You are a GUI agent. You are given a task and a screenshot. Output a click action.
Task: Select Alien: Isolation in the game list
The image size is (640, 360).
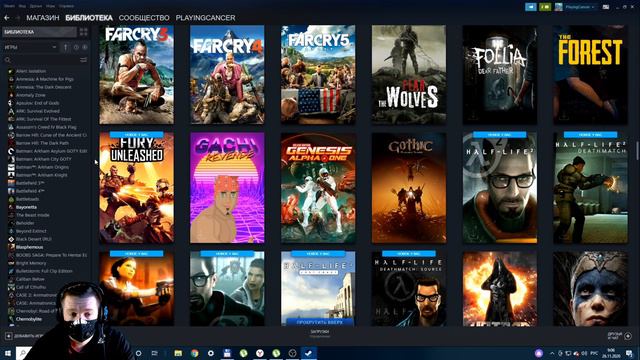(31, 71)
